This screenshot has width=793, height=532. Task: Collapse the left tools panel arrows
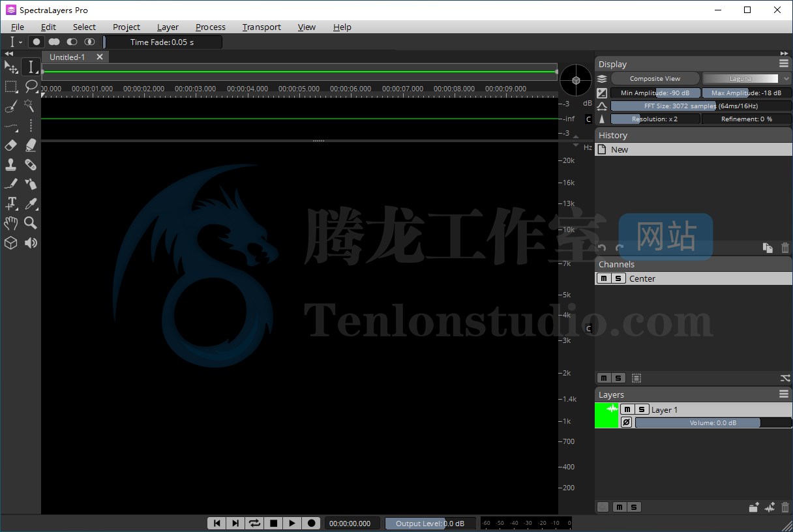8,53
